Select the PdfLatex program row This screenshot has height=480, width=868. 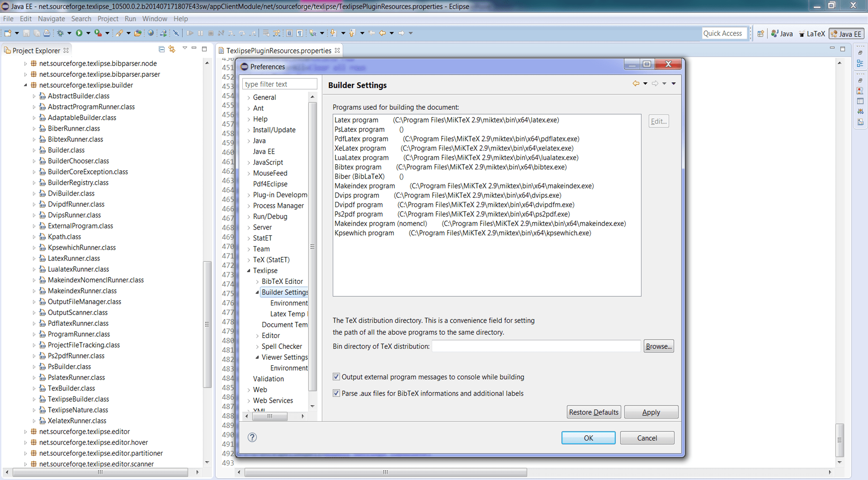pyautogui.click(x=457, y=139)
